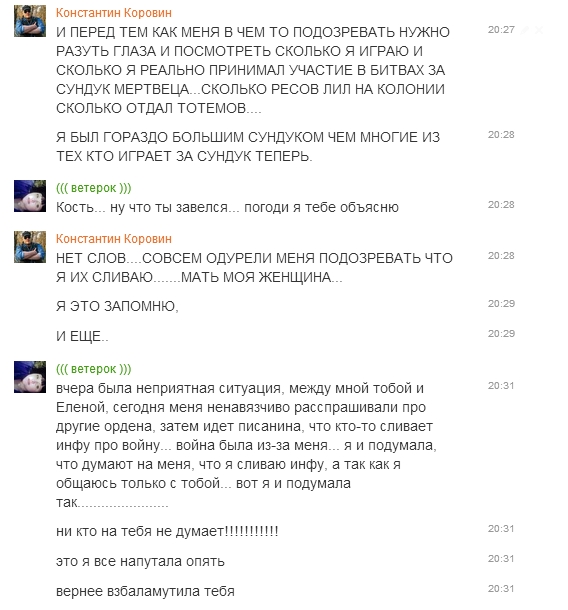Click the 'вернее взбаламутила тебя' message
The width and height of the screenshot is (568, 610).
click(x=146, y=591)
